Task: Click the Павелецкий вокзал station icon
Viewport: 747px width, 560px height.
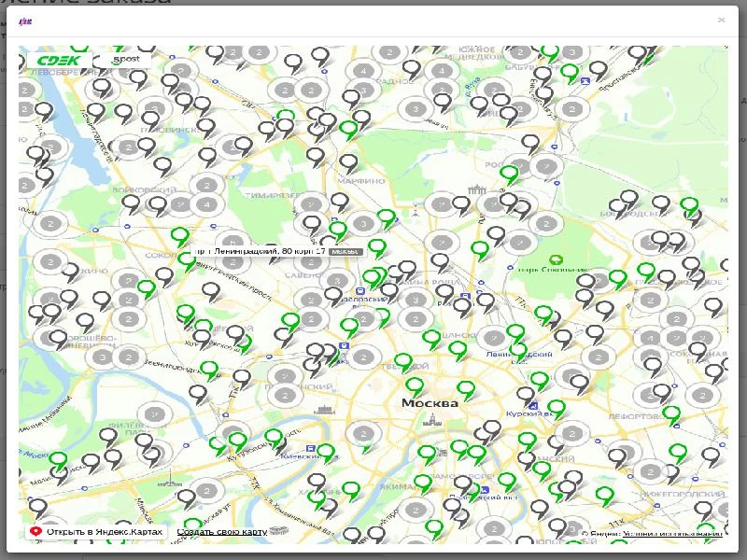Action: point(485,489)
